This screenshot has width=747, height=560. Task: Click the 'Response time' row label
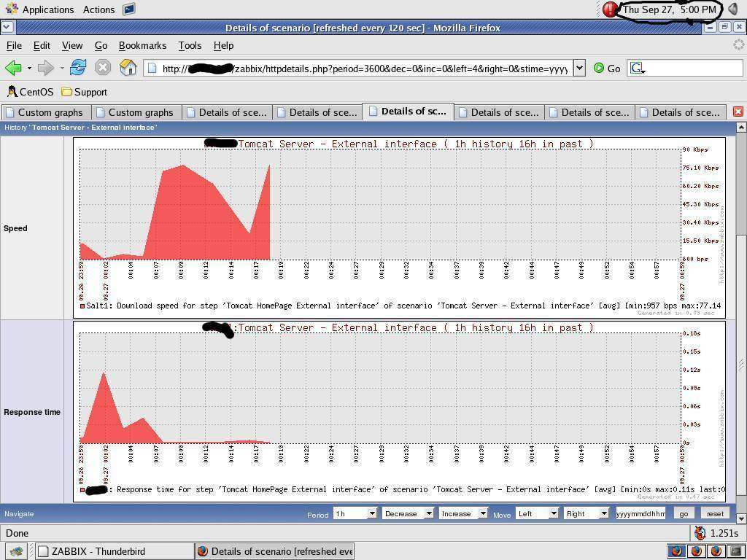[x=32, y=413]
